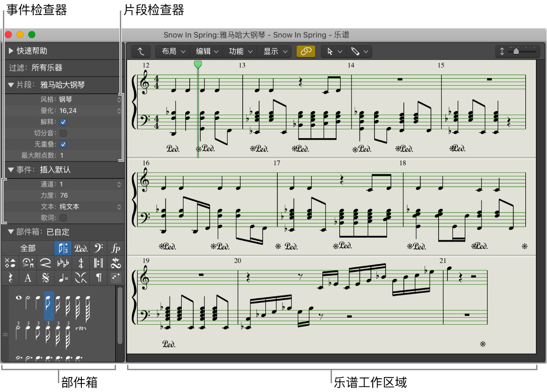Open the 风格 钢琴 pop-up menu

(91, 100)
